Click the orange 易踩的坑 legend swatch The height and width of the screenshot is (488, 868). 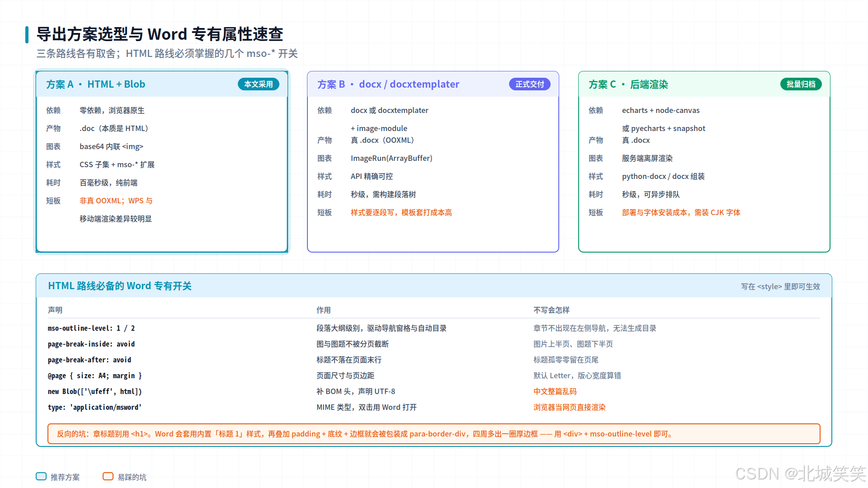(x=108, y=476)
